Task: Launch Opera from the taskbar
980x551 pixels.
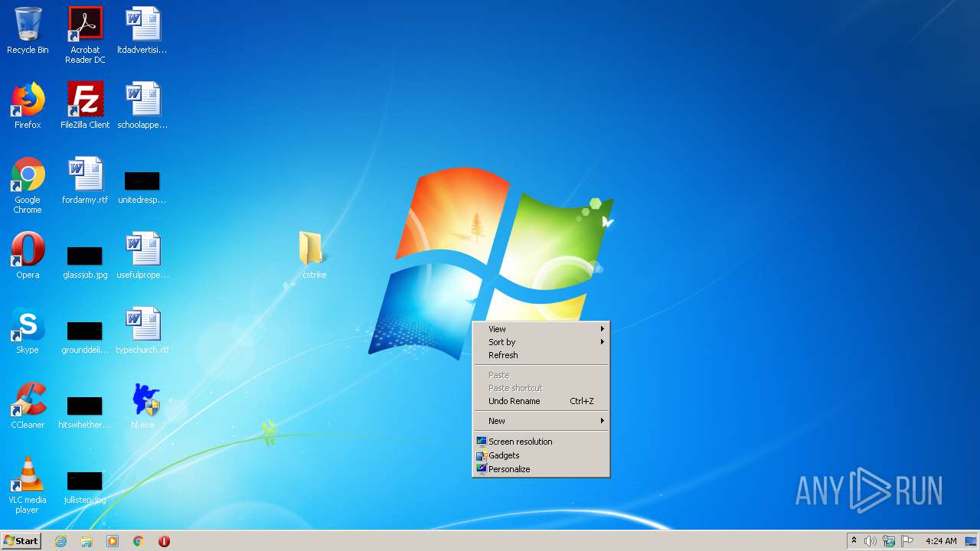Action: coord(164,541)
